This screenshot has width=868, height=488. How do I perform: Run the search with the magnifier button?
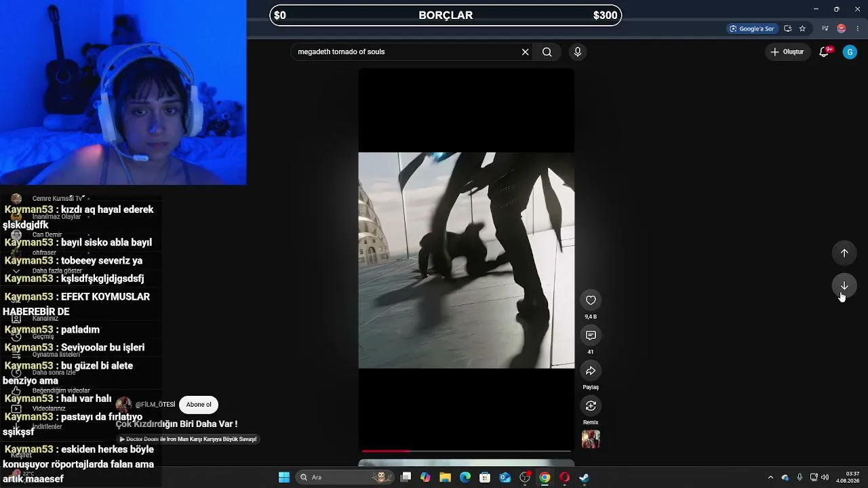(x=547, y=52)
